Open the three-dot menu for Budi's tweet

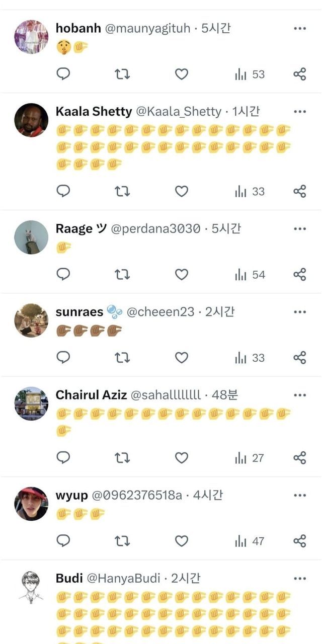(x=300, y=579)
